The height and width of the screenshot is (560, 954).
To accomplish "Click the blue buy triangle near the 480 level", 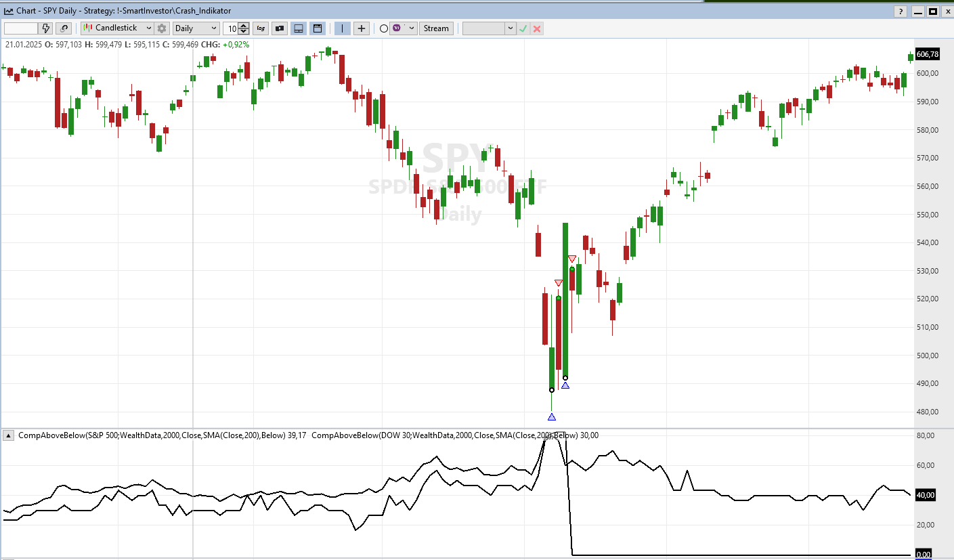I will coord(552,417).
